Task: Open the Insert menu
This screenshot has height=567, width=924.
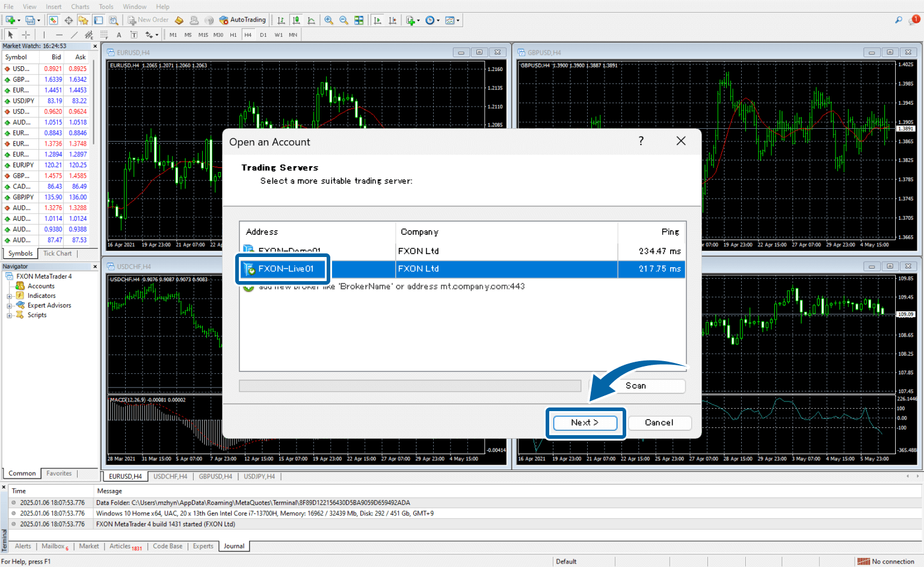Action: pyautogui.click(x=54, y=7)
